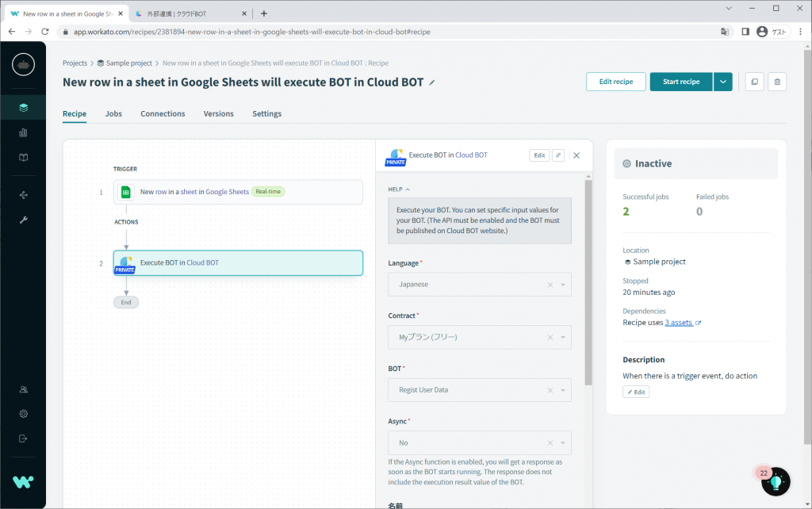
Task: Click the successful jobs count 2
Action: (626, 212)
